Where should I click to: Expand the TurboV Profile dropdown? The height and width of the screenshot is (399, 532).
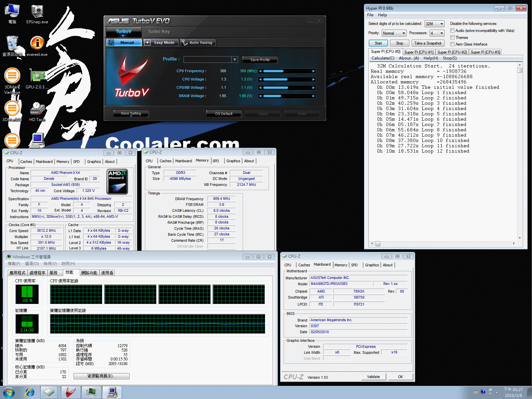tap(235, 60)
